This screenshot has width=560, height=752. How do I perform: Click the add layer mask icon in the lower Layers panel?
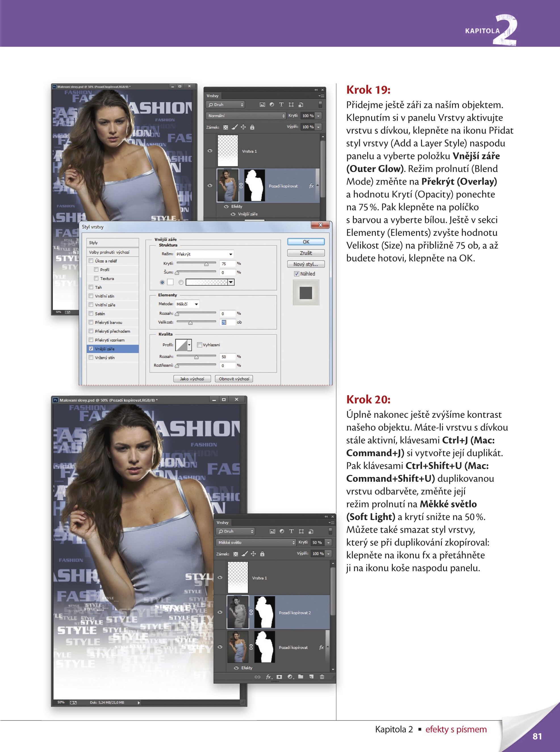tap(279, 677)
